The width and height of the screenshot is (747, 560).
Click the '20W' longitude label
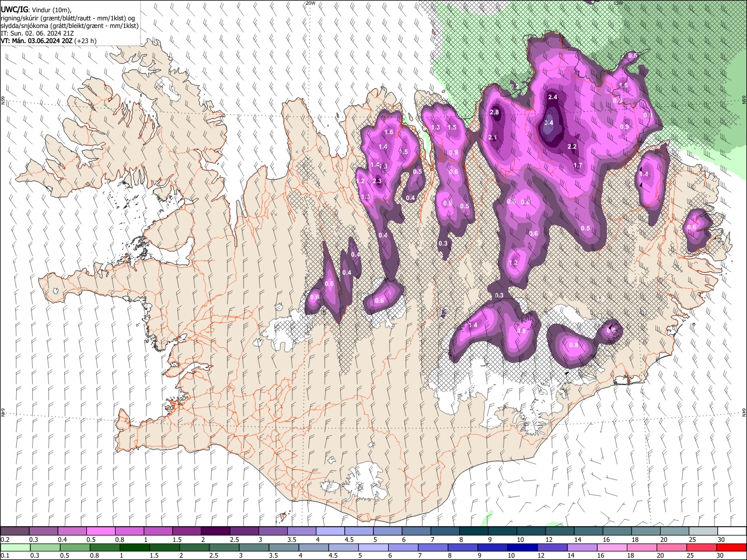(310, 3)
